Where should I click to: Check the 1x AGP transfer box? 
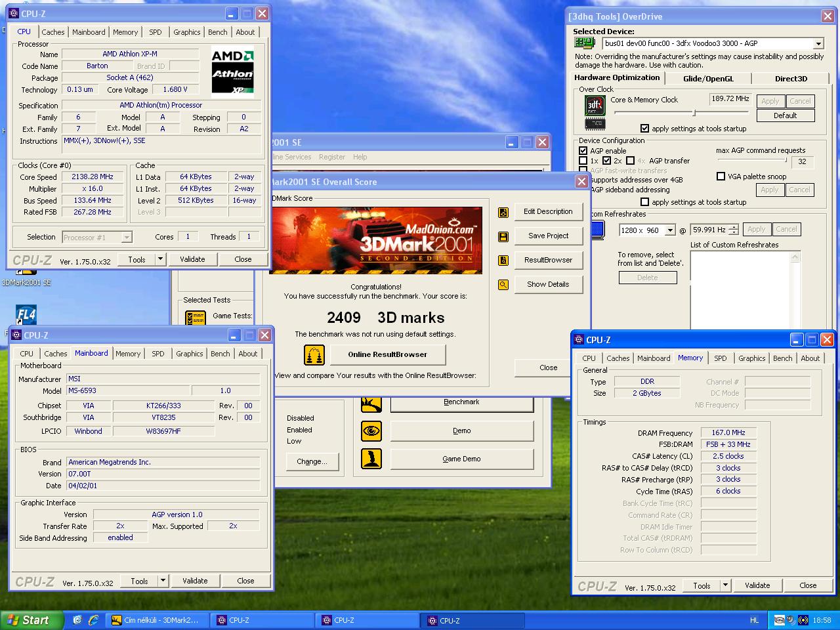pyautogui.click(x=583, y=161)
